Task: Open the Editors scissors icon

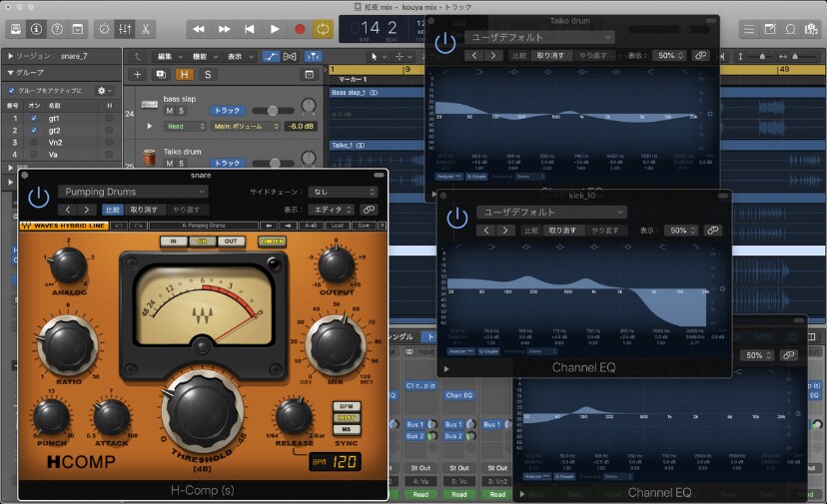Action: click(146, 29)
